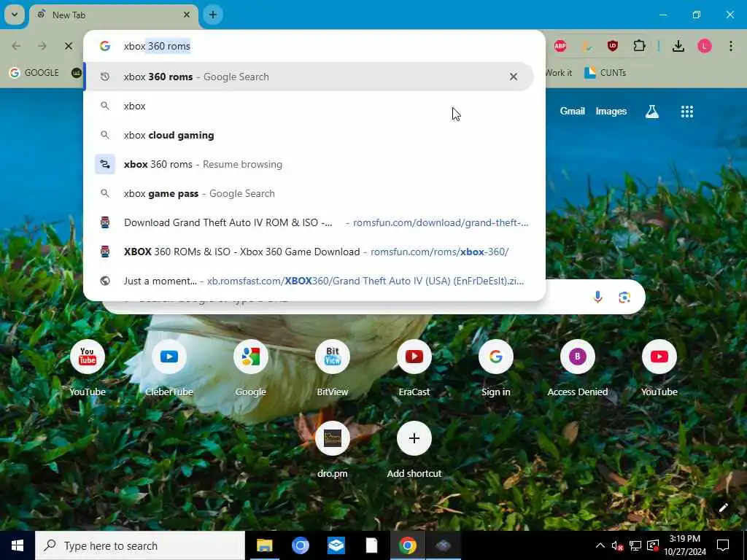The width and height of the screenshot is (747, 560).
Task: Go back to previous page
Action: 16,46
